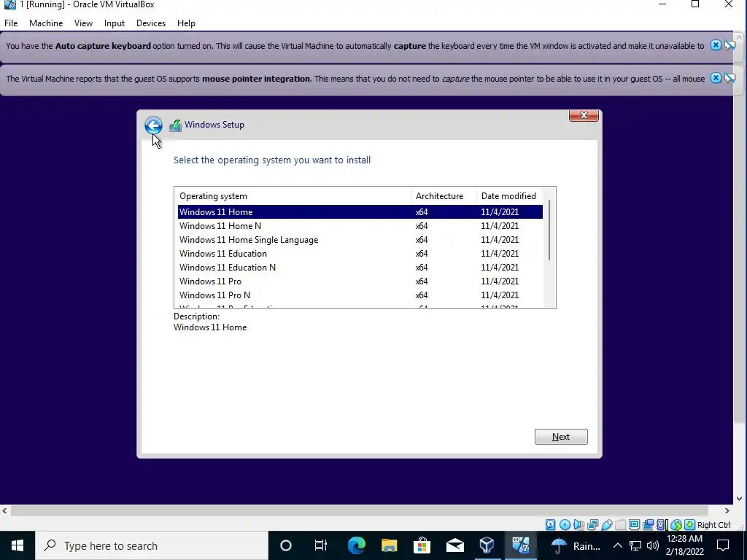Click the Right Ctrl host key label
Screen dimensions: 747x560
pos(713,525)
